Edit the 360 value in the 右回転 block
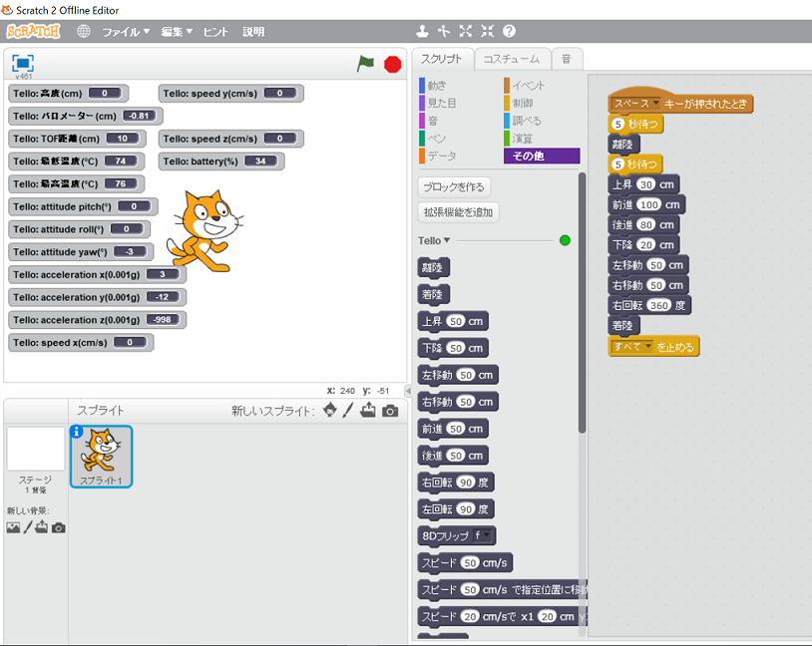The height and width of the screenshot is (646, 812). tap(659, 305)
